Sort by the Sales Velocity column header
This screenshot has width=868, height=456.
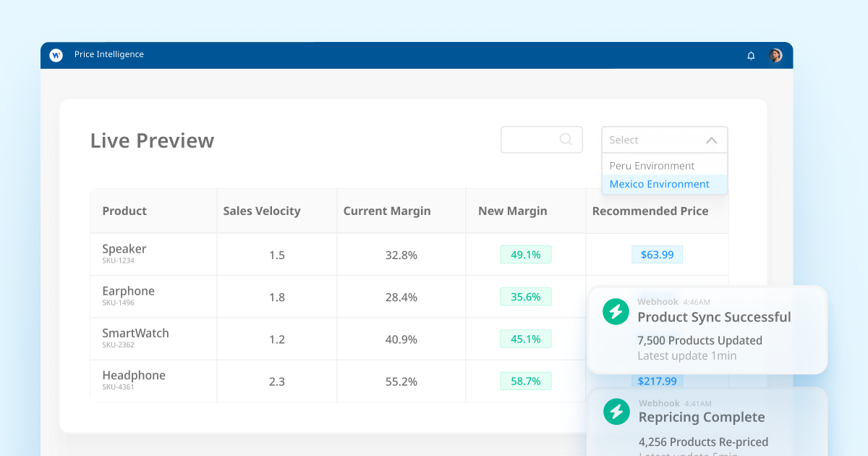[x=261, y=211]
